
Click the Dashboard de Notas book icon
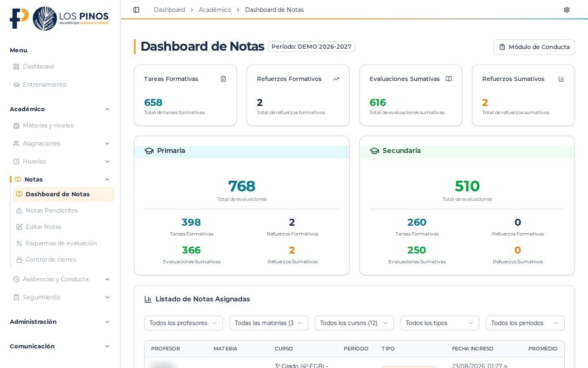click(x=19, y=194)
